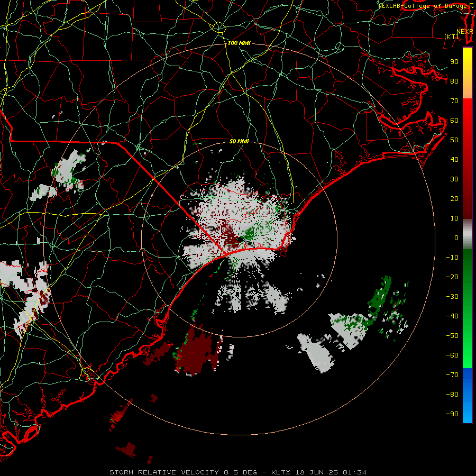Click the -90 scale value

pyautogui.click(x=452, y=414)
